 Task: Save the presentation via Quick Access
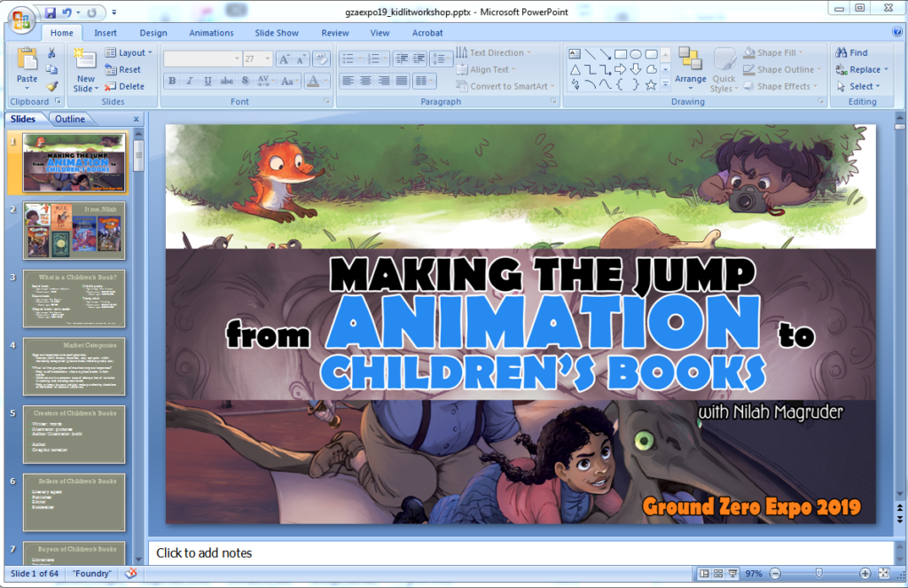pyautogui.click(x=51, y=12)
